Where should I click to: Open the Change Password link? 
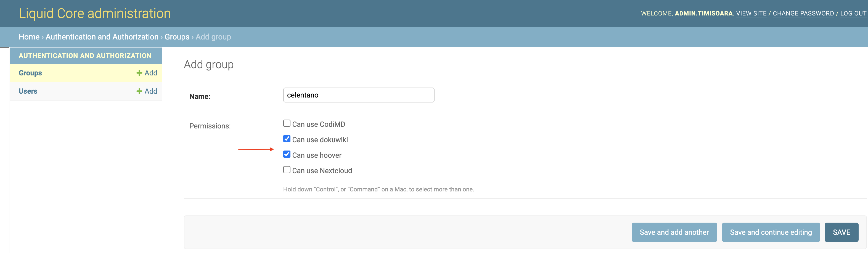tap(803, 14)
